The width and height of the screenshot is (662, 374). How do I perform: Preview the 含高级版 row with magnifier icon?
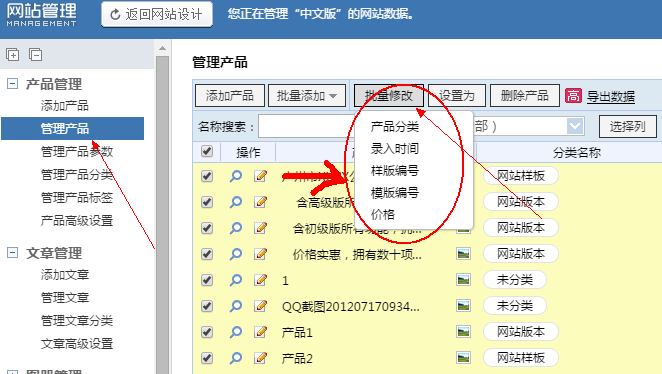[236, 202]
